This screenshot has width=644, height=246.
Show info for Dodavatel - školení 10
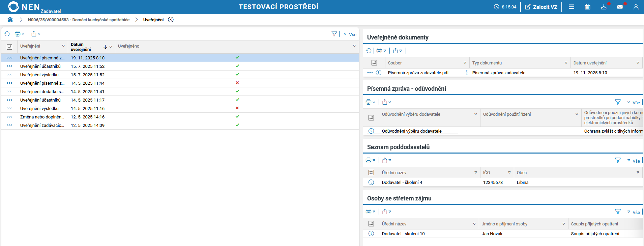371,234
